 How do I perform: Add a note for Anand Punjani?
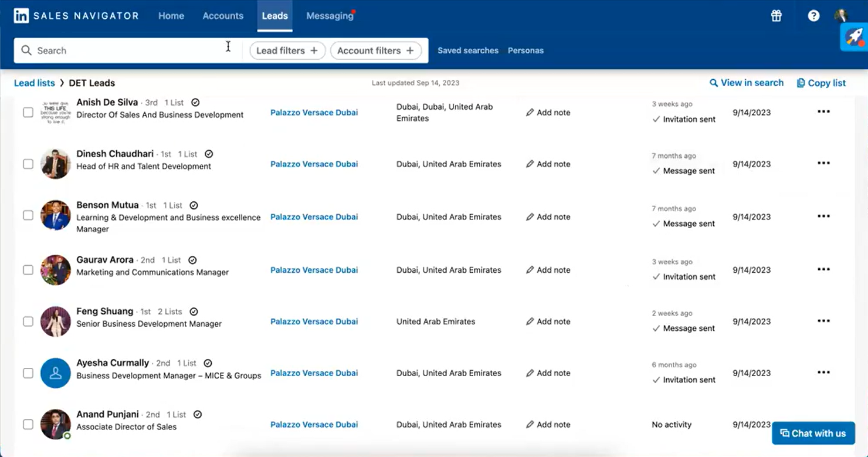pos(548,424)
